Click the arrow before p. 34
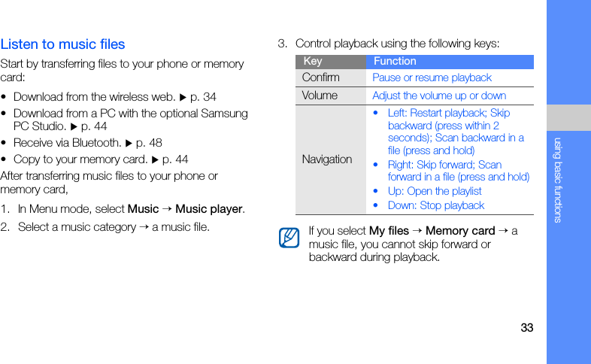This screenshot has height=364, width=591. (x=183, y=97)
